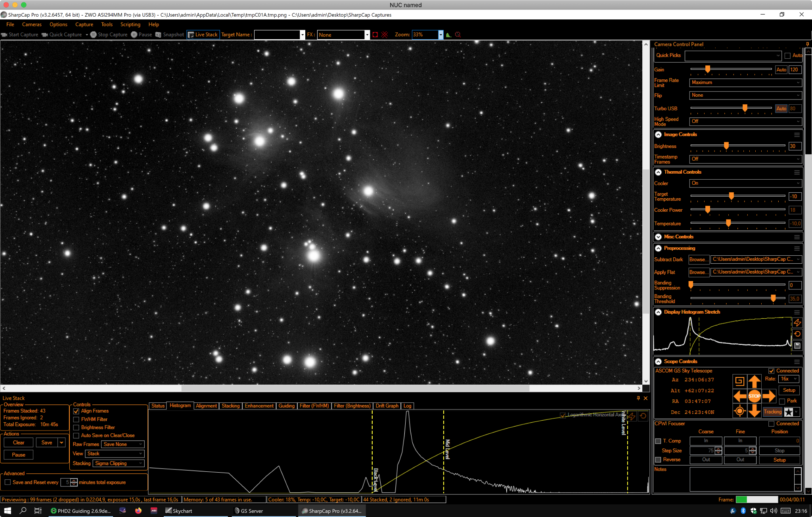Open the Tools menu

point(107,25)
